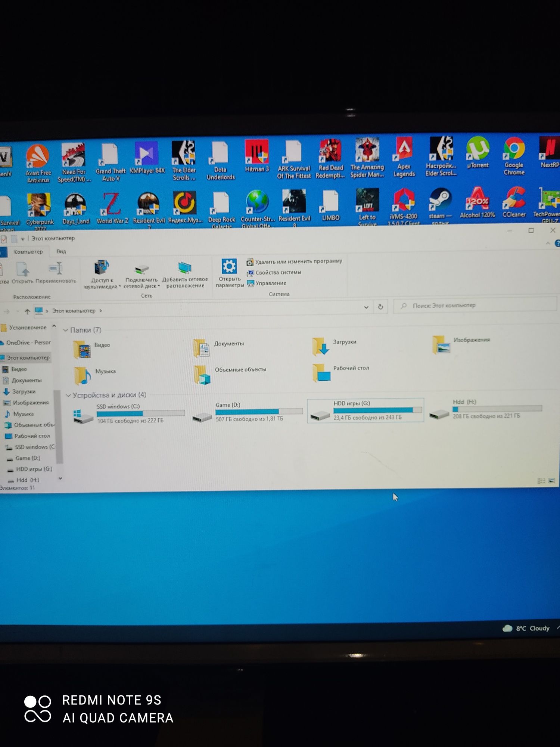This screenshot has height=747, width=560.
Task: Select HDD игры (G:) drive
Action: (x=366, y=410)
